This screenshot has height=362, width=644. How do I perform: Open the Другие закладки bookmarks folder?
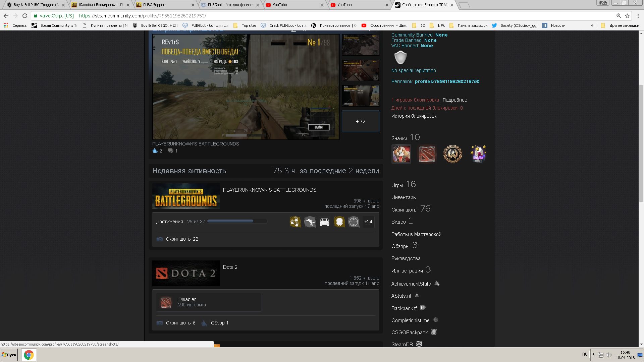pos(620,25)
